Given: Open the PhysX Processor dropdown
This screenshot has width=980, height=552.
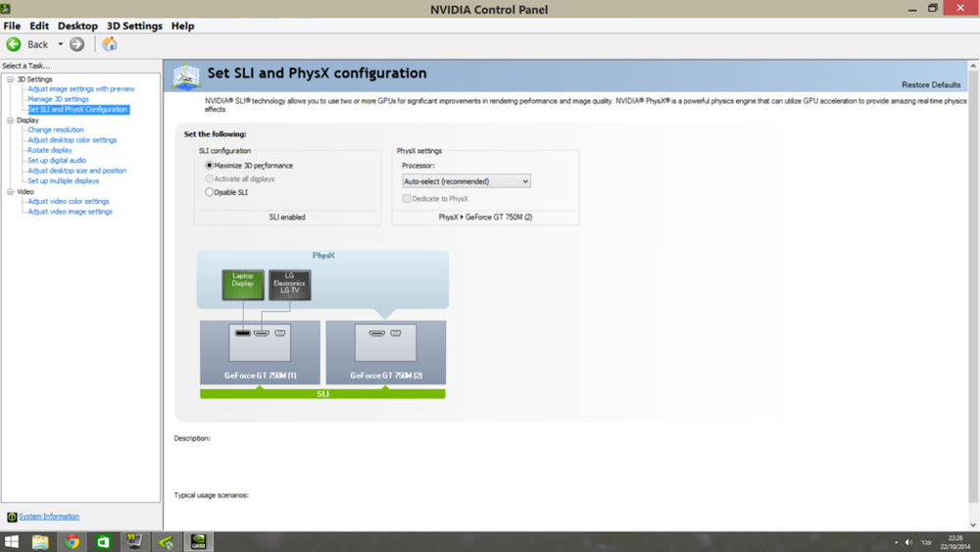Looking at the screenshot, I should (x=466, y=181).
